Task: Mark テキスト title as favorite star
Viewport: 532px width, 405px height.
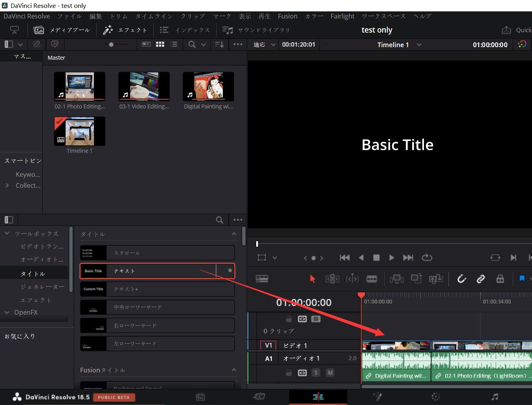Action: click(x=230, y=270)
